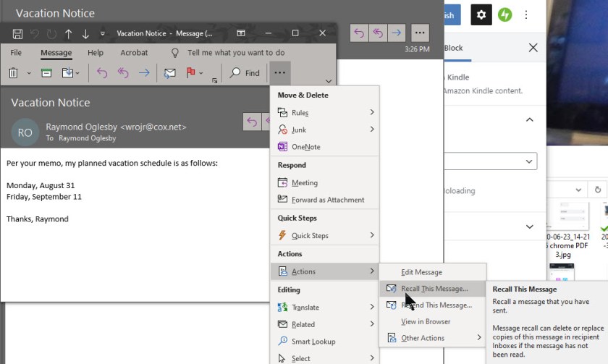Click the Follow Up red flag icon
608x364 pixels.
192,73
